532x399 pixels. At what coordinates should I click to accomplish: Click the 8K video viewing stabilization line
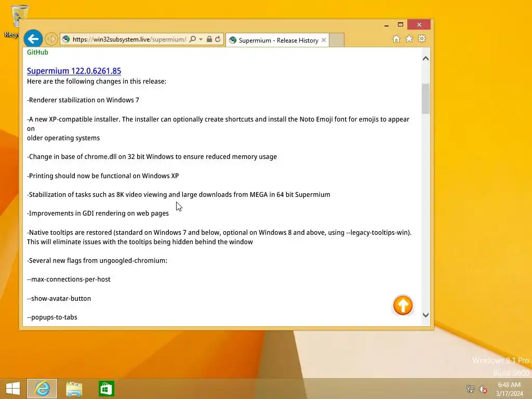point(179,195)
